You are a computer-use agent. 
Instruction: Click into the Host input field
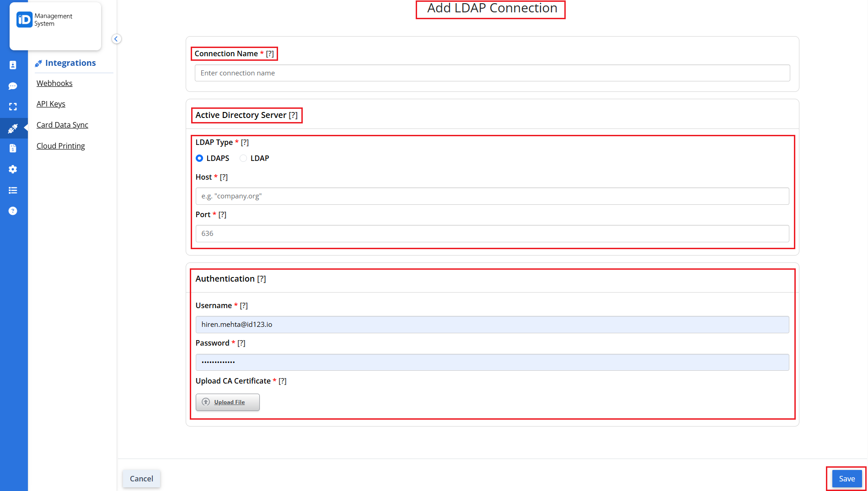[492, 196]
